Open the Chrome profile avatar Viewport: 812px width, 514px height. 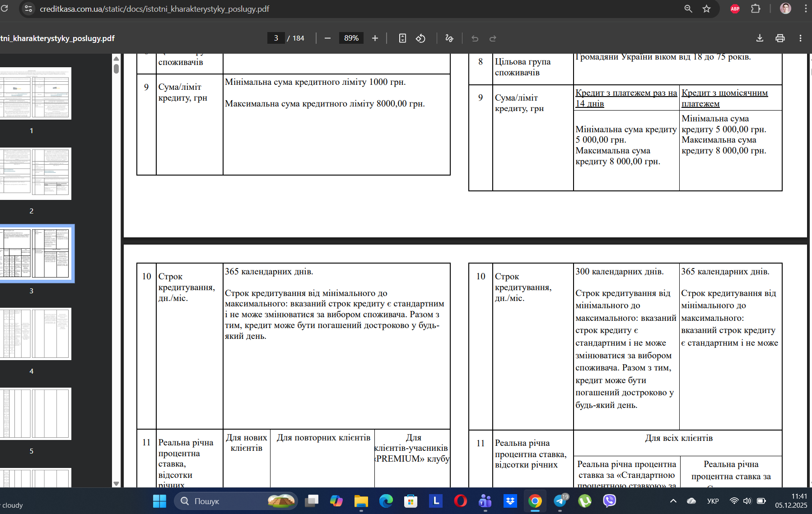click(785, 9)
